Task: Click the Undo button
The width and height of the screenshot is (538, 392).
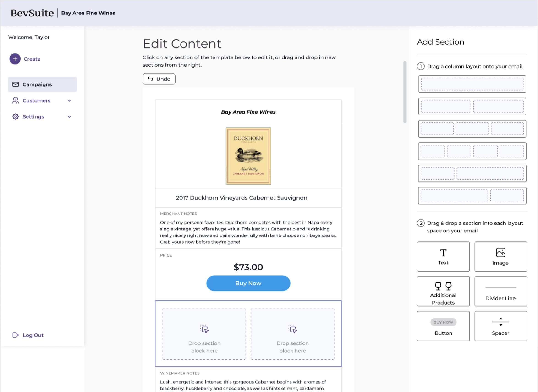Action: [159, 79]
